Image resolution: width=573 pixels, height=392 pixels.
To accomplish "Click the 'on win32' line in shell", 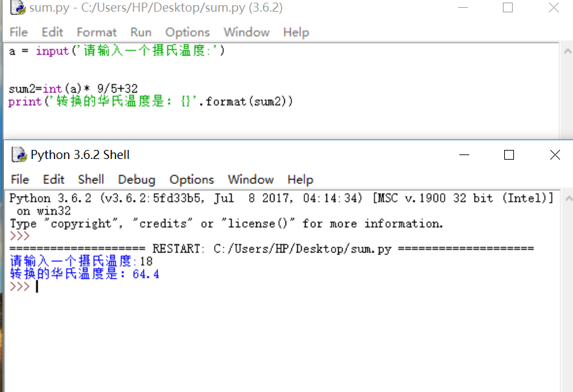I will (x=43, y=211).
